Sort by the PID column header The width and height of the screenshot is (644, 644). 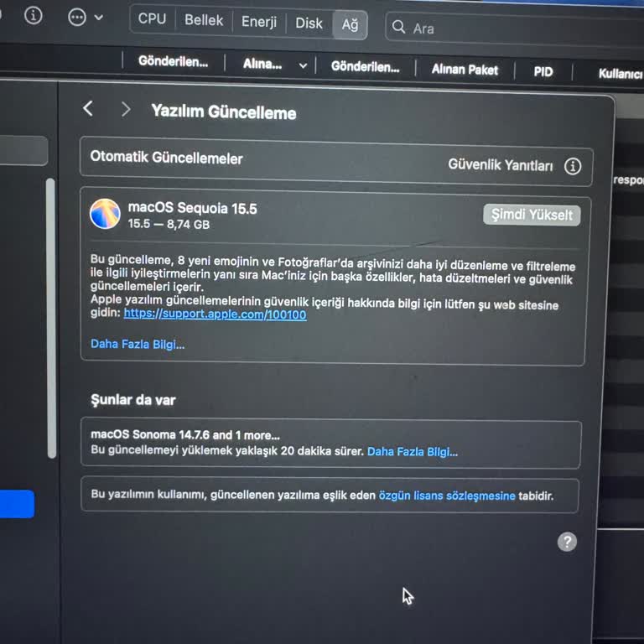543,71
